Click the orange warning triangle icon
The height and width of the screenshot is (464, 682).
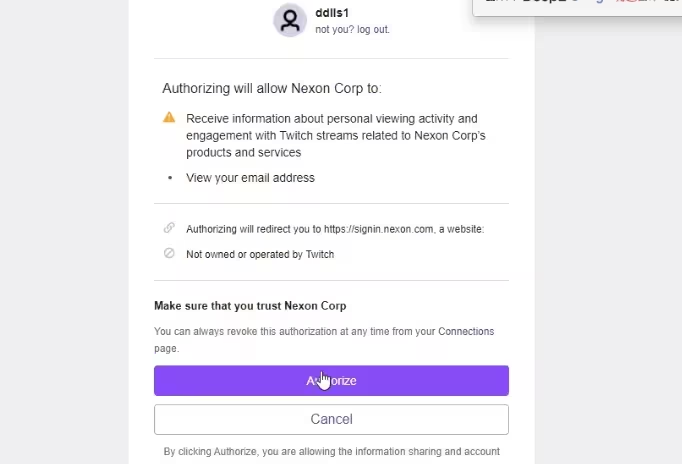click(x=169, y=117)
